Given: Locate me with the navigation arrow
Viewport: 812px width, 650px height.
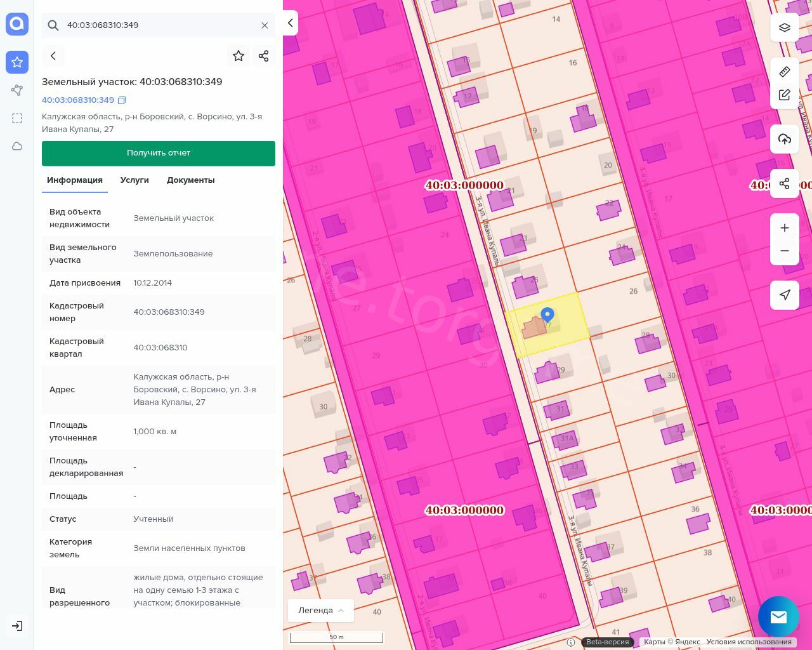Looking at the screenshot, I should pyautogui.click(x=785, y=295).
